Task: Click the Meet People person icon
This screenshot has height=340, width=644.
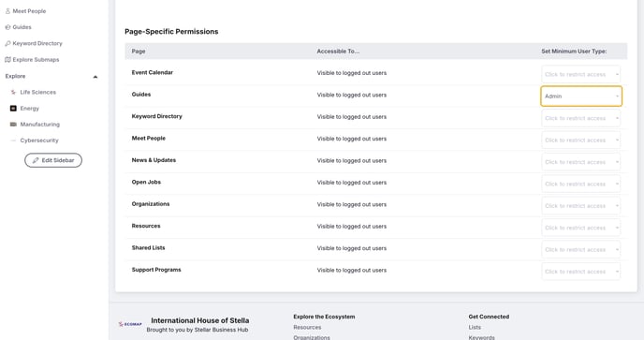Action: click(x=7, y=11)
